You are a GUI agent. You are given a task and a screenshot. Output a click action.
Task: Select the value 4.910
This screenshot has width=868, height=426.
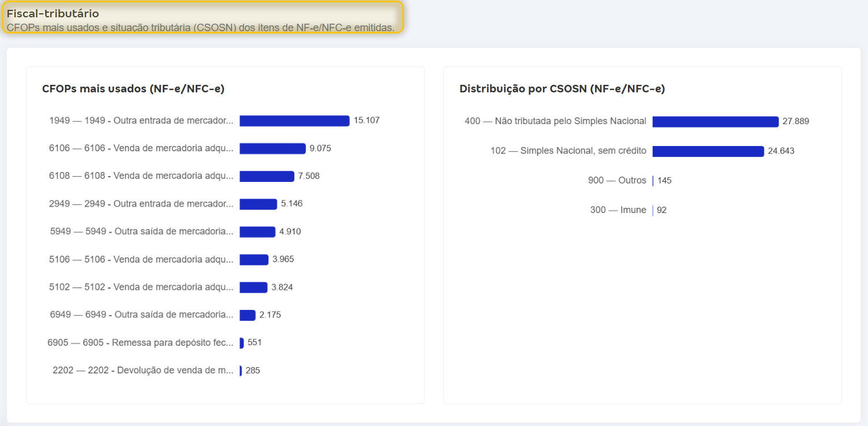coord(290,231)
